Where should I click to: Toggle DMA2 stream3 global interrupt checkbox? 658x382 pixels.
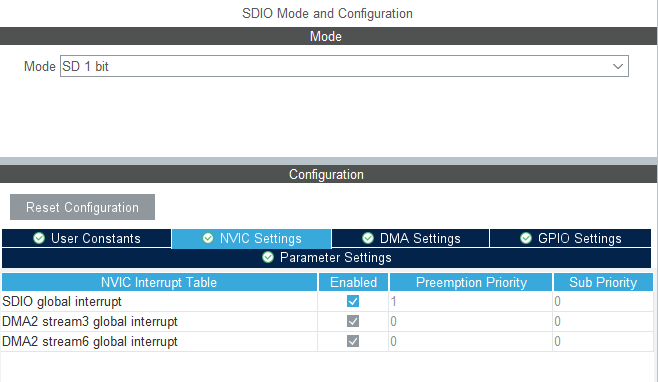(x=353, y=322)
